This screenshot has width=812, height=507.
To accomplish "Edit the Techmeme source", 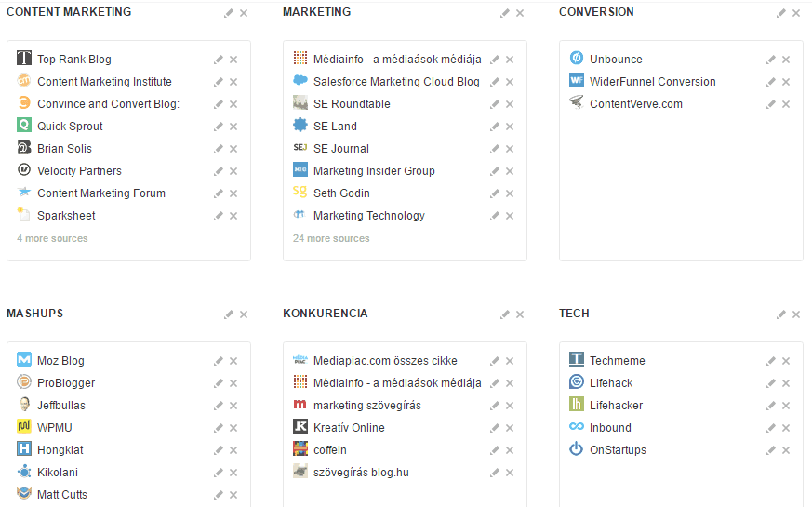I will [771, 361].
